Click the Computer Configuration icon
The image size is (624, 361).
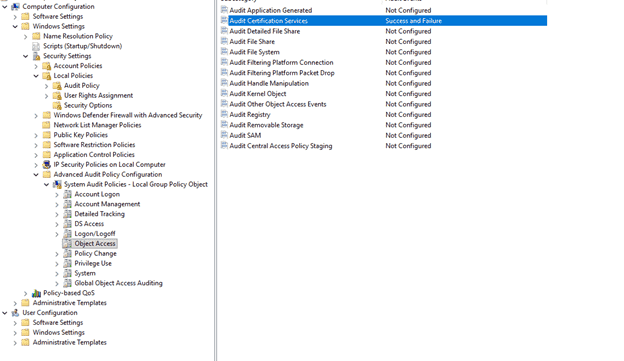pos(15,6)
